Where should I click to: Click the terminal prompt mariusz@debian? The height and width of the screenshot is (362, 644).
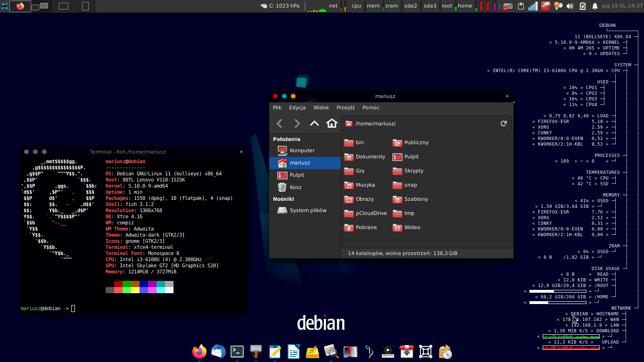[x=41, y=309]
